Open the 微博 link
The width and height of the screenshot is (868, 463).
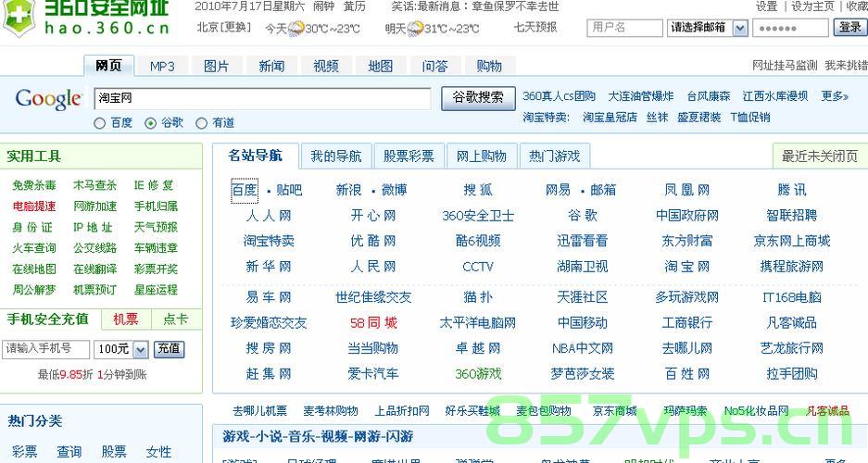394,190
